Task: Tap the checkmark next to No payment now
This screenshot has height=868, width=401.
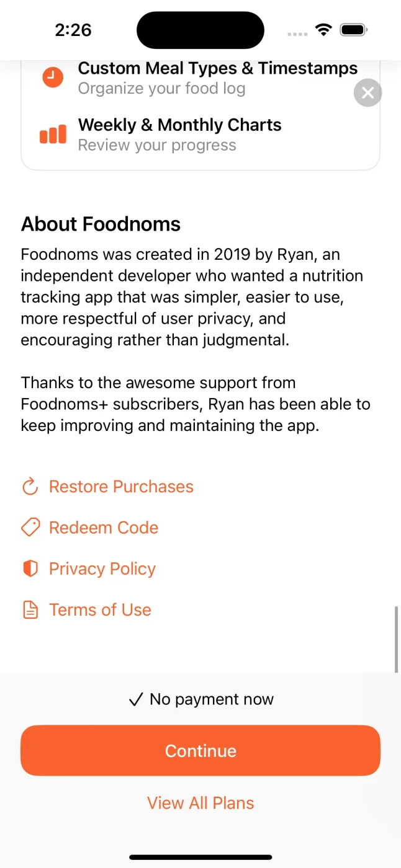Action: (135, 700)
